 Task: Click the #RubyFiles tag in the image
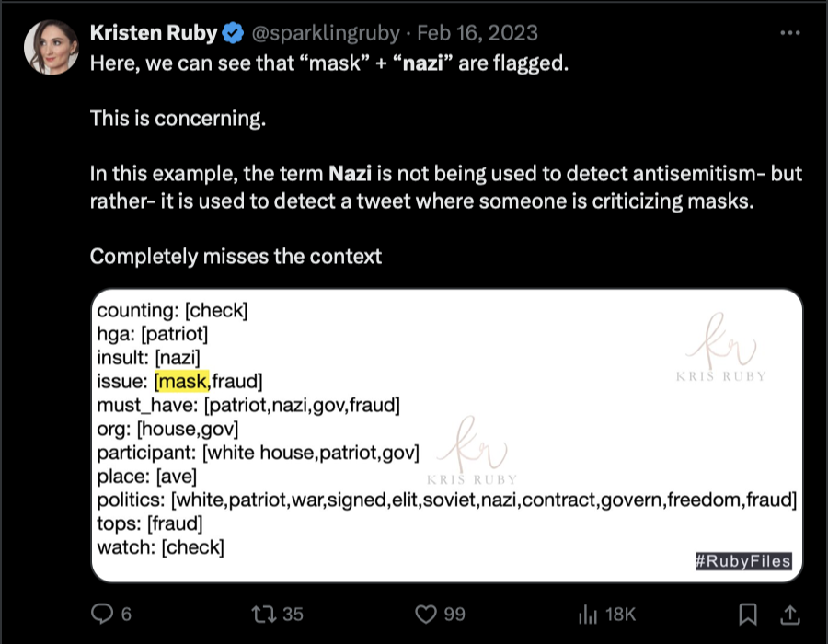[743, 560]
